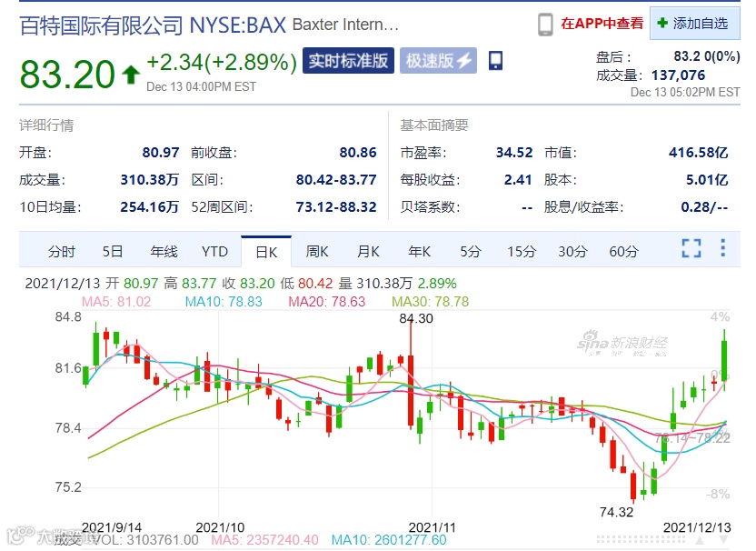The height and width of the screenshot is (551, 756).
Task: Click the dividend yield value 0.28/--
Action: coord(704,207)
